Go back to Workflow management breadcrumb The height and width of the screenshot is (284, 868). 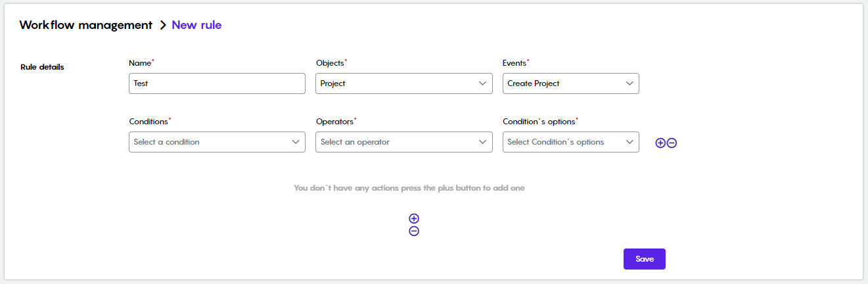pyautogui.click(x=85, y=25)
